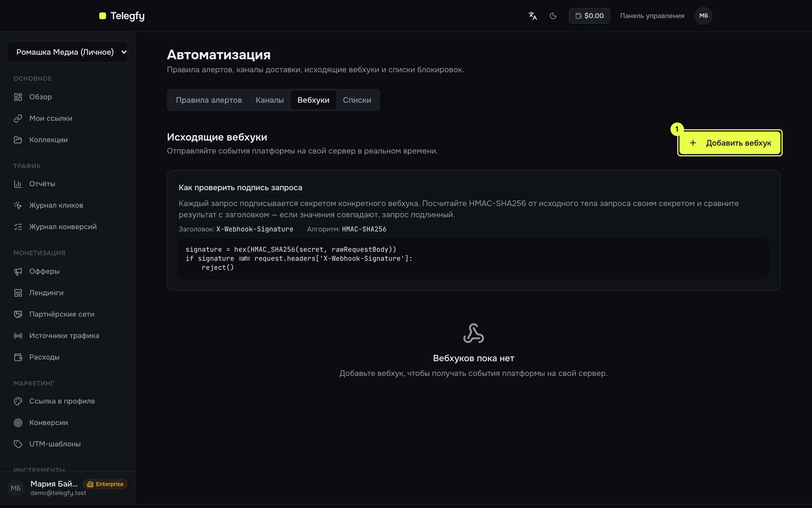Click the signature code snippet block

click(x=473, y=258)
